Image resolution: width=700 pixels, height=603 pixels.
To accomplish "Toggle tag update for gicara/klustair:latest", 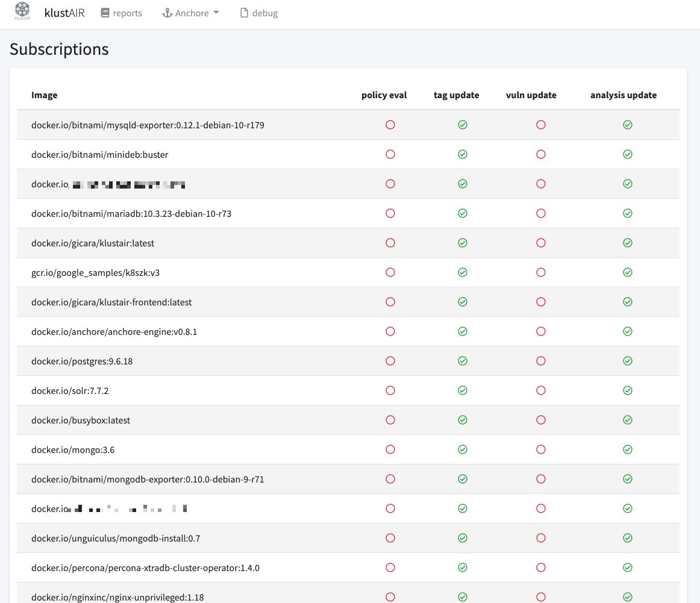I will click(x=463, y=242).
